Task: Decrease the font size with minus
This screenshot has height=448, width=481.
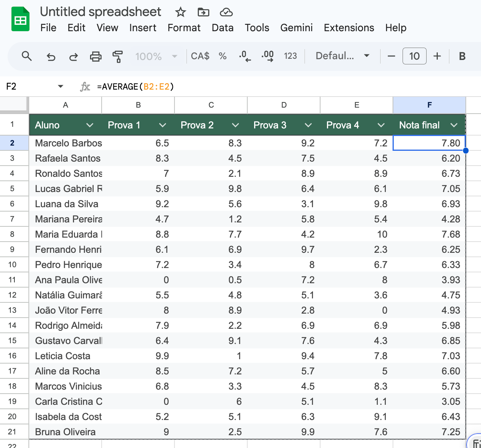Action: [391, 56]
